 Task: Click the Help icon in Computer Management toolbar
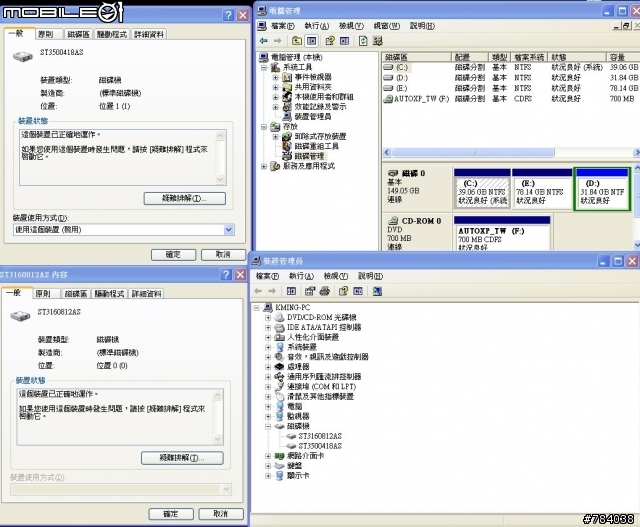(330, 41)
